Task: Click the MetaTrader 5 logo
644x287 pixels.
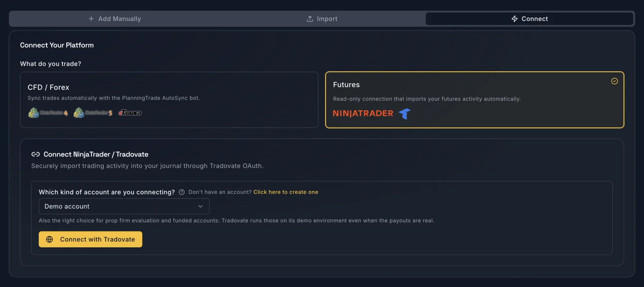Action: (x=93, y=113)
